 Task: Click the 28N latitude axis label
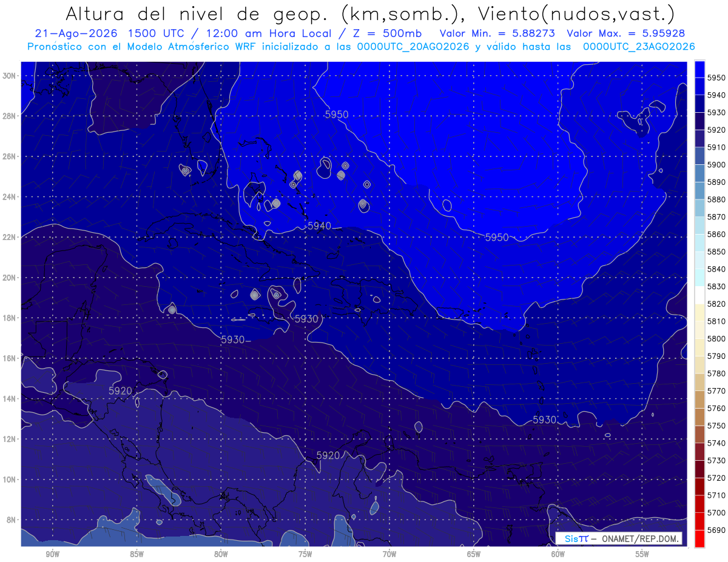pos(10,116)
